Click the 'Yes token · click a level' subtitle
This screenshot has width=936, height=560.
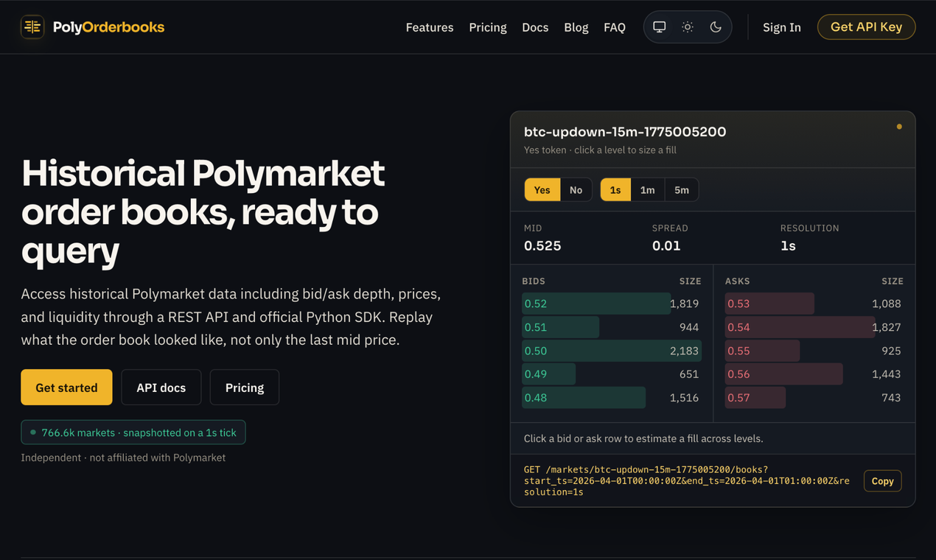pyautogui.click(x=600, y=150)
